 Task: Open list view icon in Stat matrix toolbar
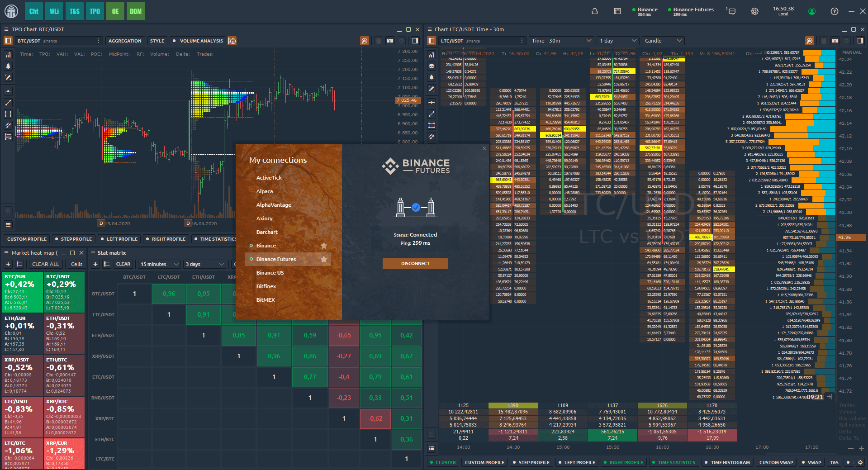pos(107,264)
